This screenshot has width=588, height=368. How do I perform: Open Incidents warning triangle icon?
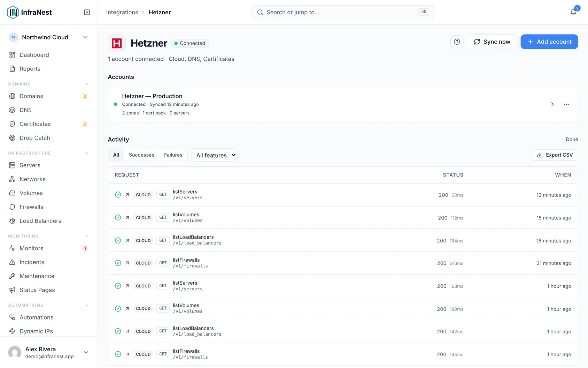click(12, 262)
